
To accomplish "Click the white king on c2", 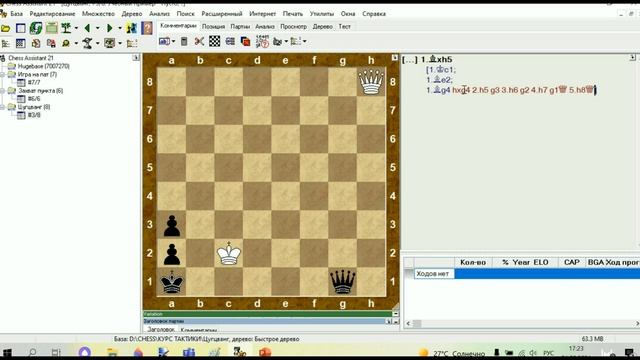I will point(229,253).
